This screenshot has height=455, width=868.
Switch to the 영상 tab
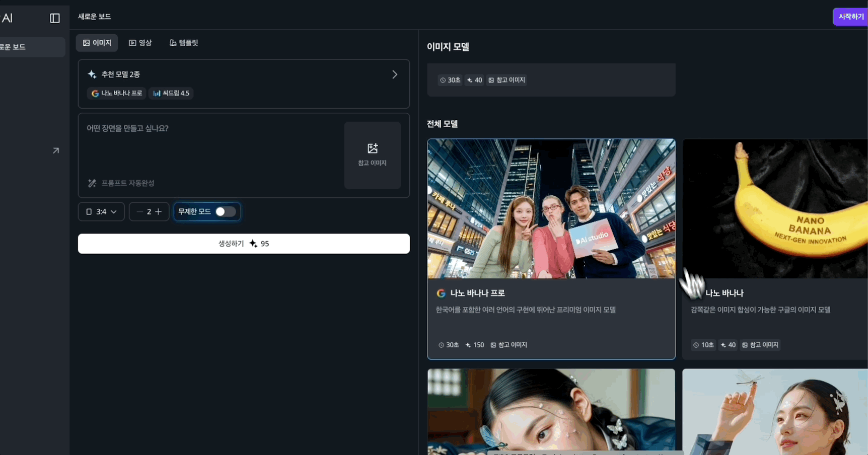coord(140,43)
